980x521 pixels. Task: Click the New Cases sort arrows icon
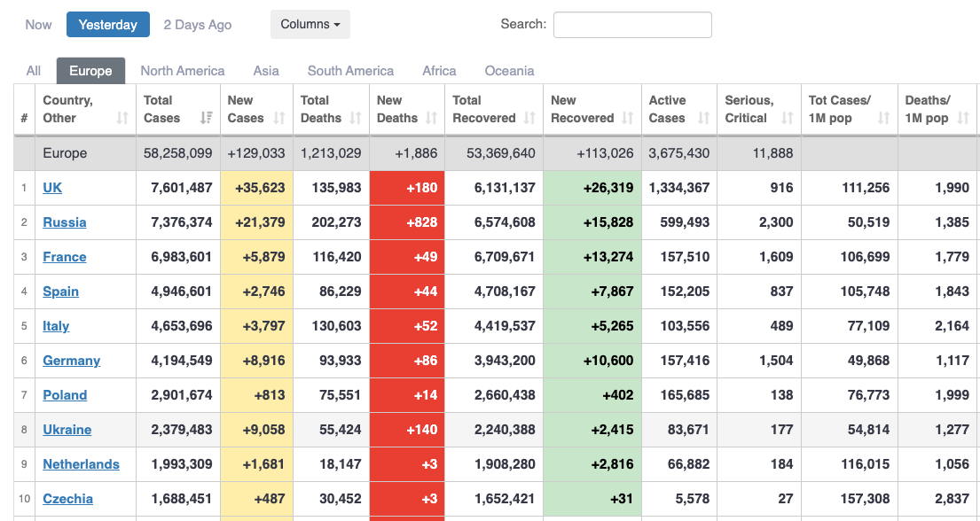coord(279,118)
